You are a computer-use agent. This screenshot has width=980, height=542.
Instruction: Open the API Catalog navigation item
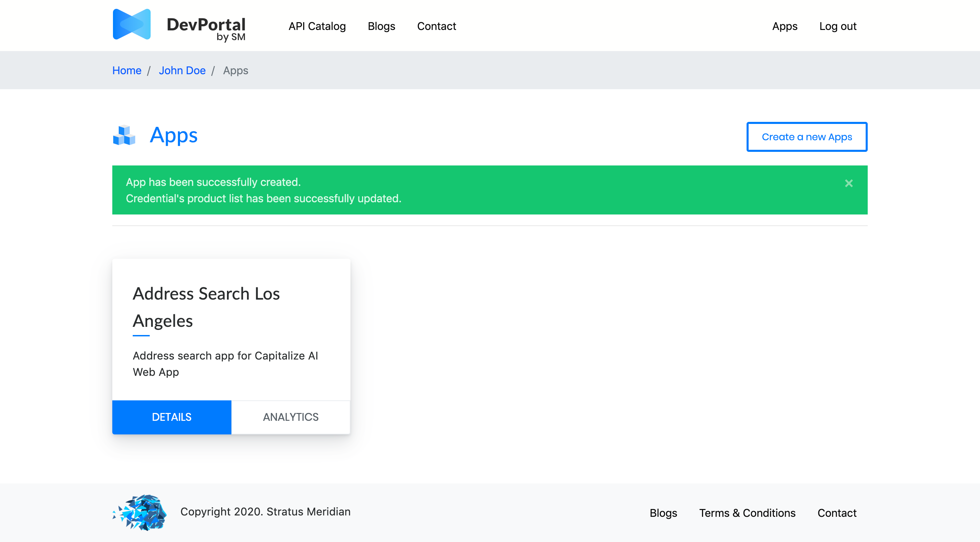[317, 26]
